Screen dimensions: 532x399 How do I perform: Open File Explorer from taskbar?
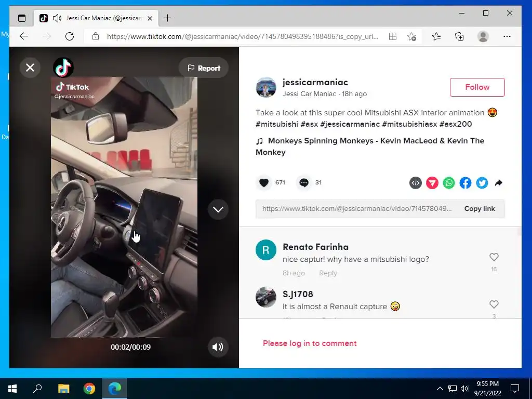pos(63,389)
